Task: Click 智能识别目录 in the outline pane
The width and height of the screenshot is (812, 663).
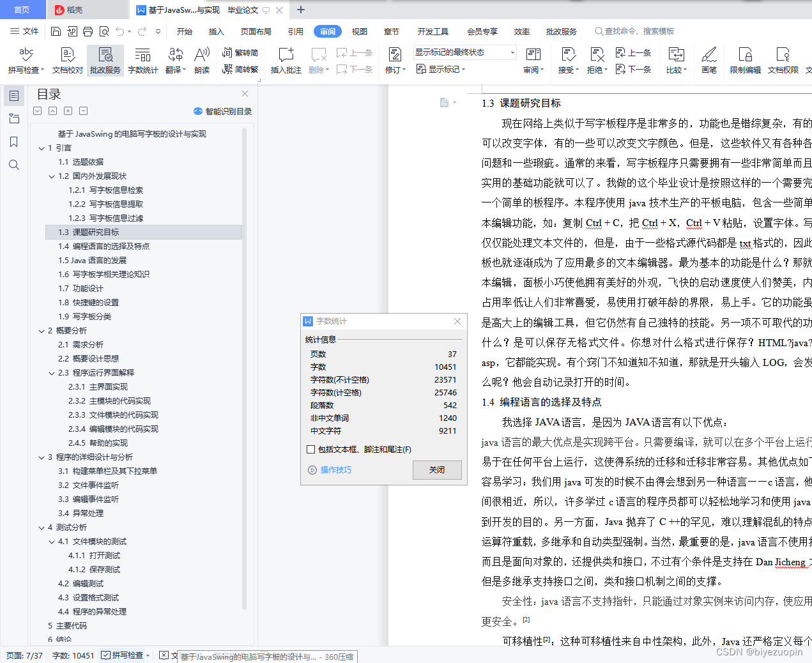Action: point(223,111)
